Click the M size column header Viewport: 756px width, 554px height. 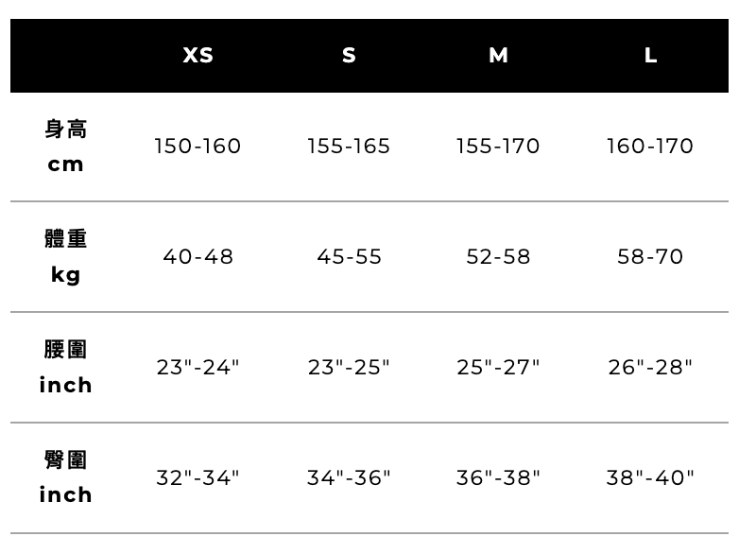[x=498, y=56]
